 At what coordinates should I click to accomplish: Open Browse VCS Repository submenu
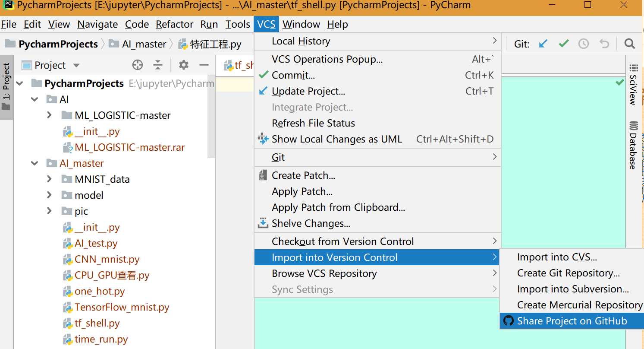pyautogui.click(x=377, y=273)
